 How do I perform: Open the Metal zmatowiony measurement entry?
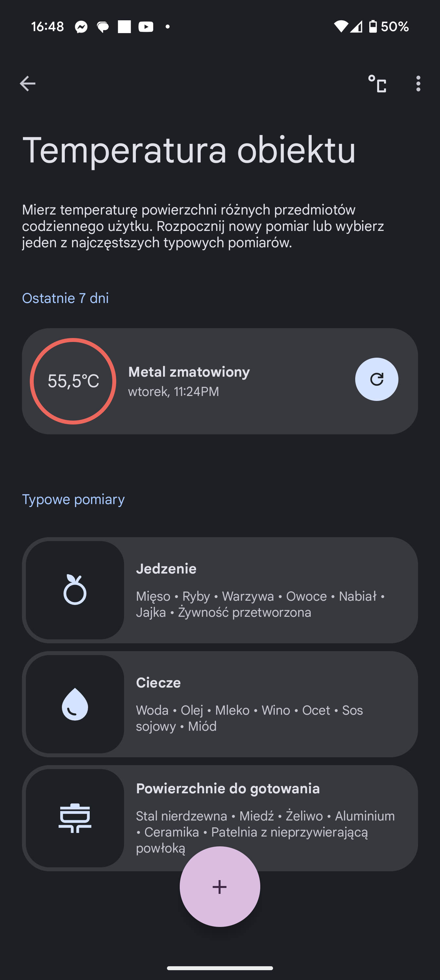228,381
